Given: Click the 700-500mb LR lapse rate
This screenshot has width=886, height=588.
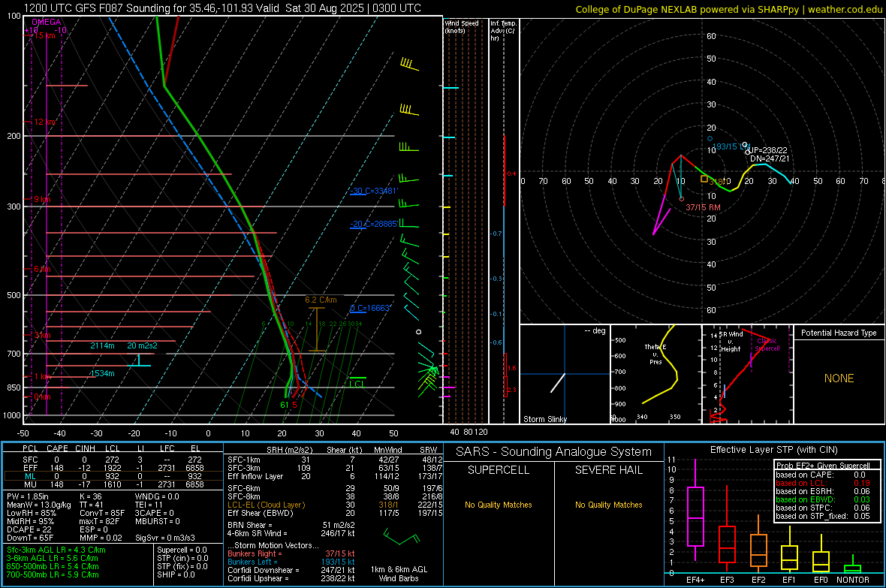Looking at the screenshot, I should pos(53,574).
